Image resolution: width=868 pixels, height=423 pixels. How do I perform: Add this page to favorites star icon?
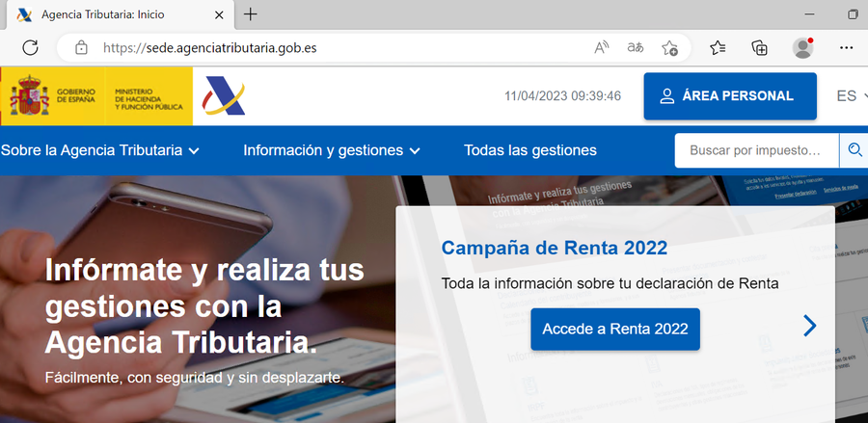[x=669, y=47]
